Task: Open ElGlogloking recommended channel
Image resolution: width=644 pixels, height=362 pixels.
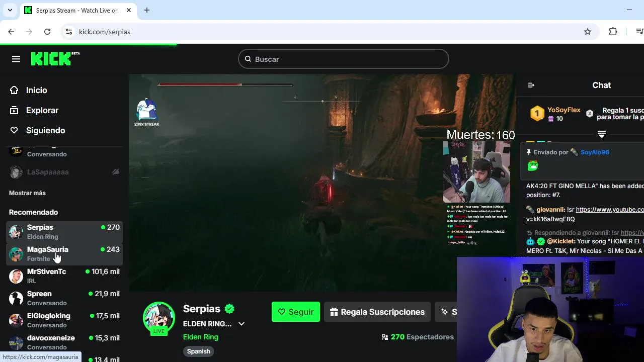Action: tap(64, 320)
